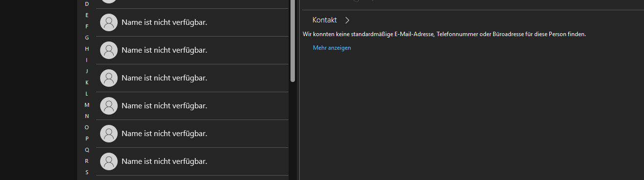Jump to letter E in the alphabet index
The width and height of the screenshot is (644, 180).
coord(87,15)
